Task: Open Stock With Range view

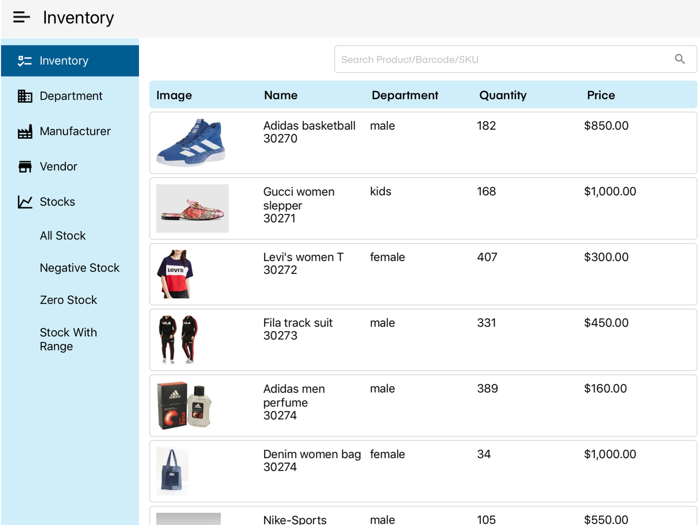Action: (x=69, y=339)
